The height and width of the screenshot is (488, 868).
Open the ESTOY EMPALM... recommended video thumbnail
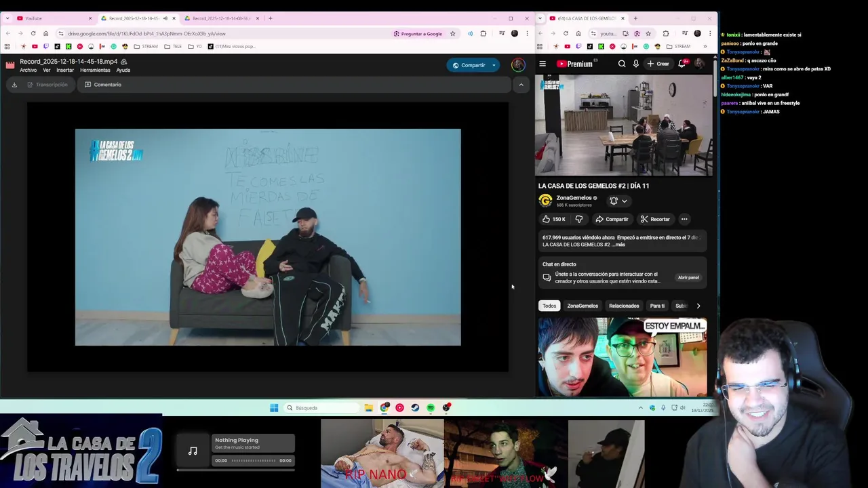pos(623,357)
